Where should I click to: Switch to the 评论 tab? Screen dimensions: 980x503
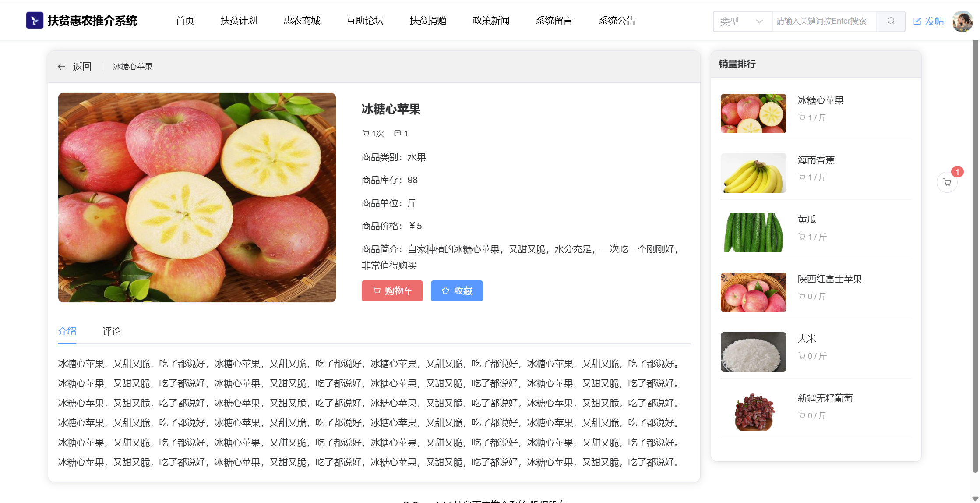112,331
